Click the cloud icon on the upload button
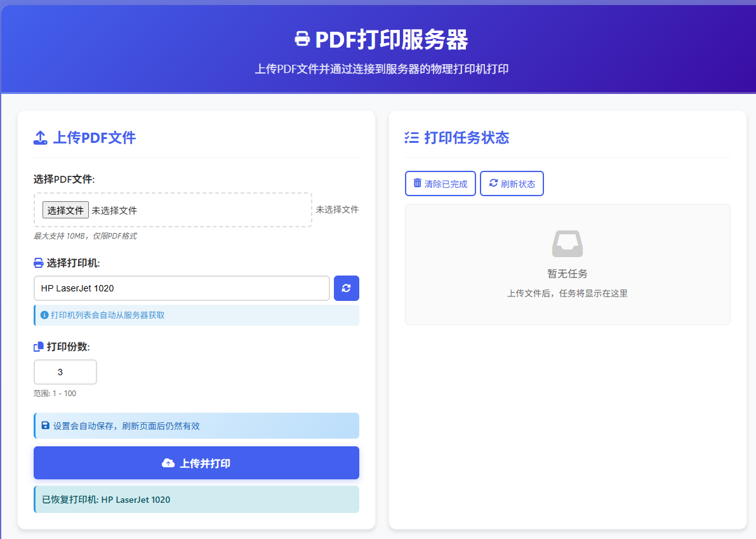Image resolution: width=756 pixels, height=539 pixels. click(x=168, y=463)
